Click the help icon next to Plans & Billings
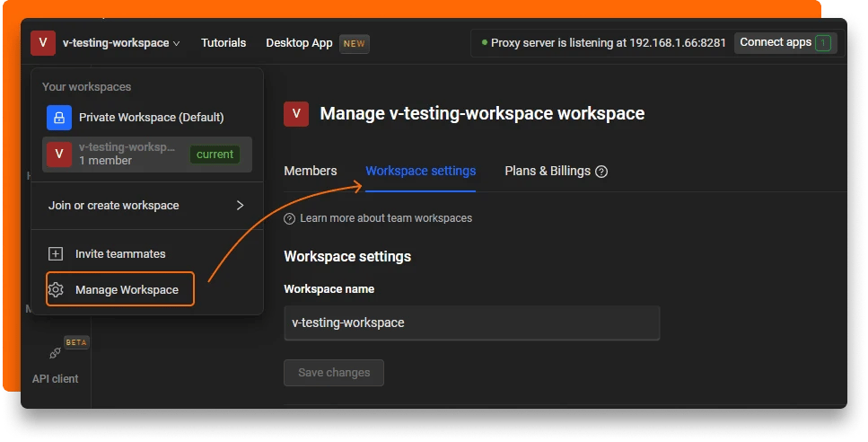 coord(601,172)
